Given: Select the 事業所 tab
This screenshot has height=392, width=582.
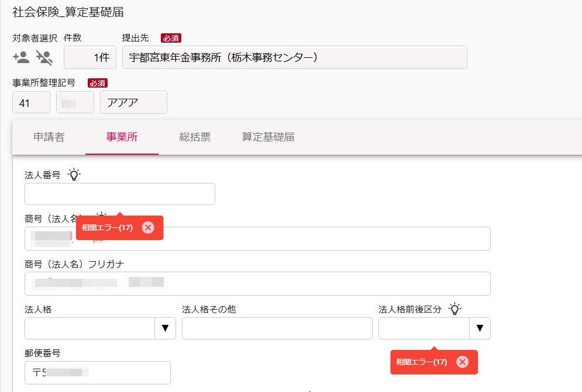Looking at the screenshot, I should [x=122, y=137].
